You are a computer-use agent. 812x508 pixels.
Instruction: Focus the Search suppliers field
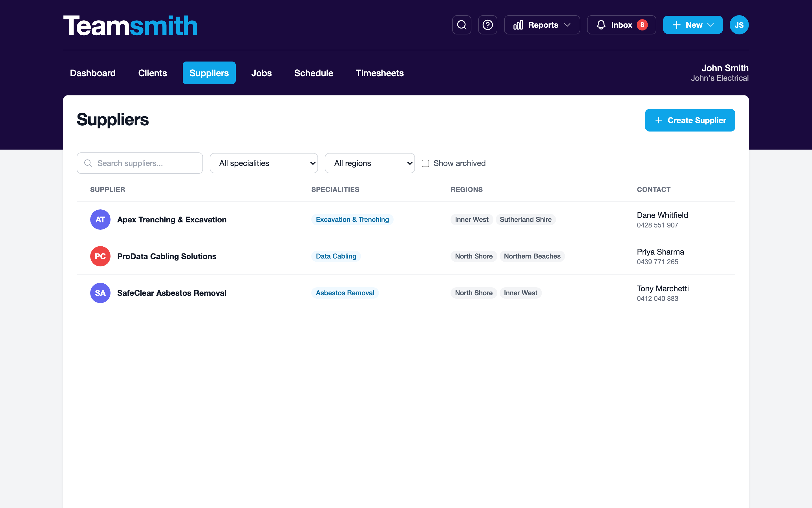pyautogui.click(x=140, y=163)
